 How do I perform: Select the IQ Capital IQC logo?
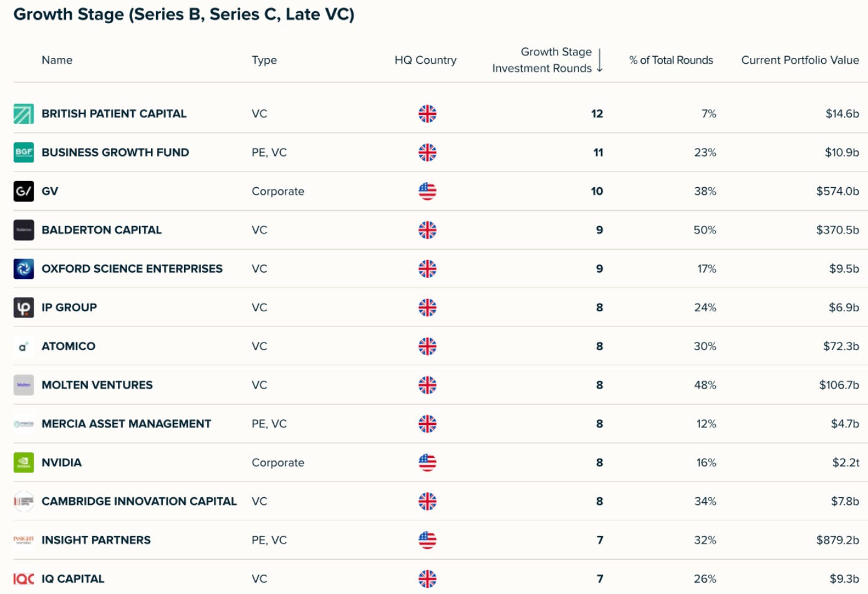[x=24, y=579]
